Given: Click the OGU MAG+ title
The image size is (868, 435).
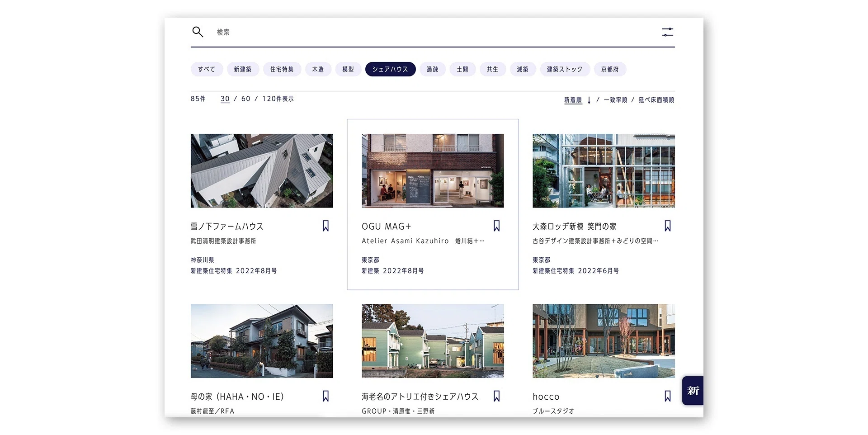Looking at the screenshot, I should point(386,227).
